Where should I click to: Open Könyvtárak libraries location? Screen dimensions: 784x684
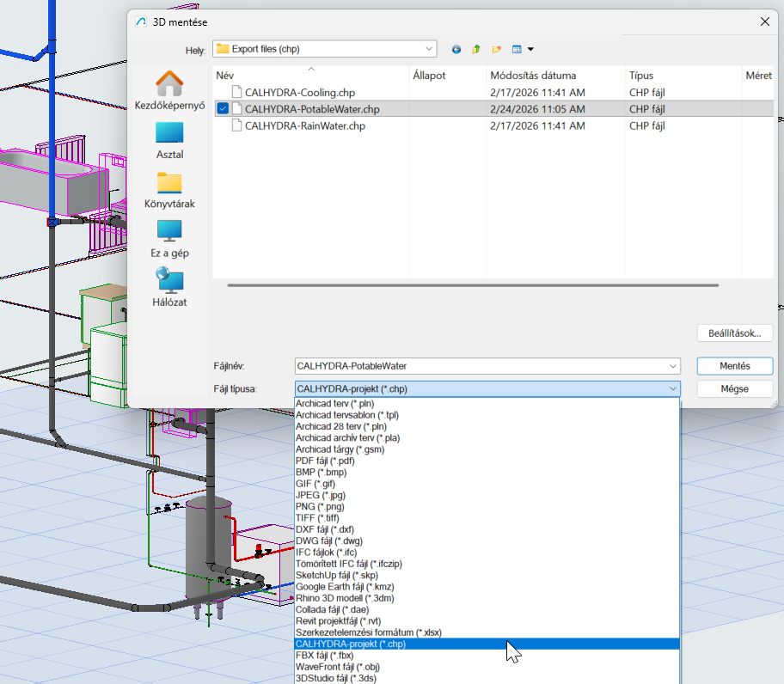(169, 190)
